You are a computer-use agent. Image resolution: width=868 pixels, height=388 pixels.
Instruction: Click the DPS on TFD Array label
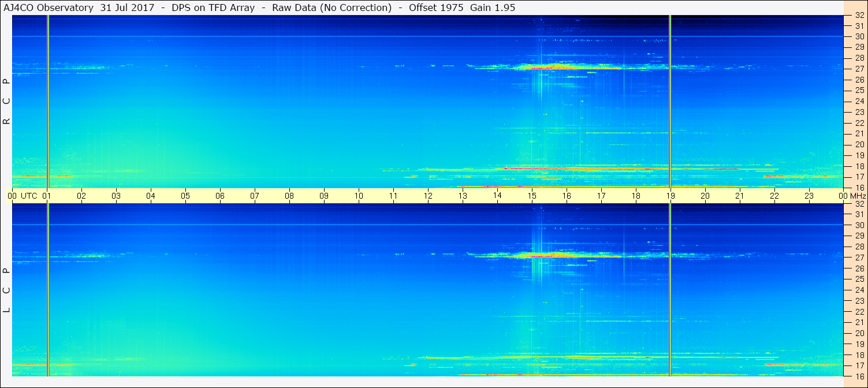pyautogui.click(x=213, y=8)
